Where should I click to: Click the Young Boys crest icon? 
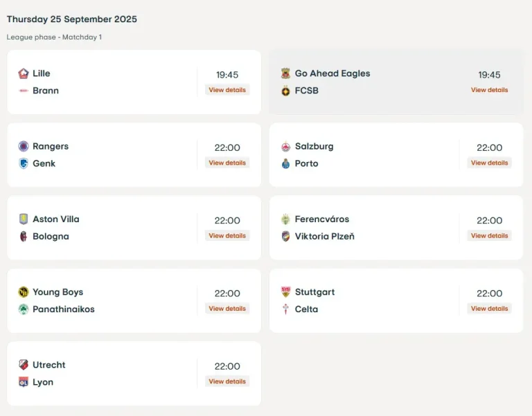[24, 292]
